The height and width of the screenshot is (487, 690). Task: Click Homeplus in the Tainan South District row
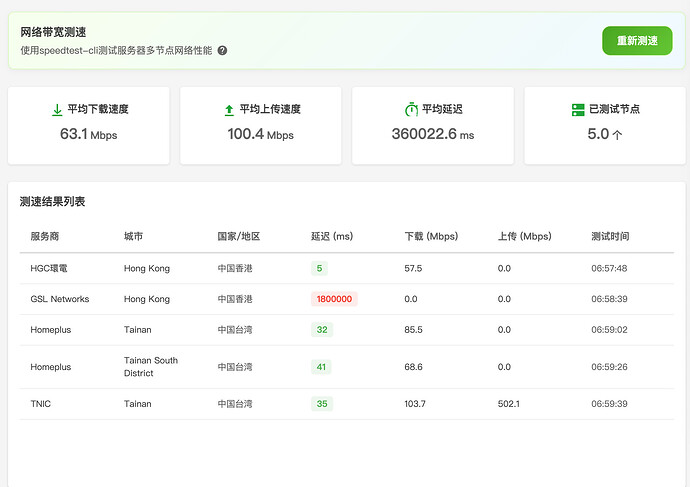(x=51, y=367)
